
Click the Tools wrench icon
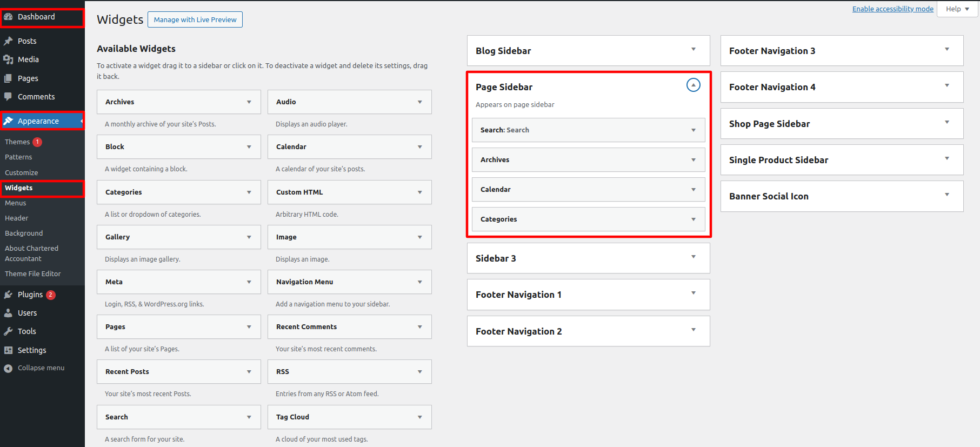tap(8, 331)
